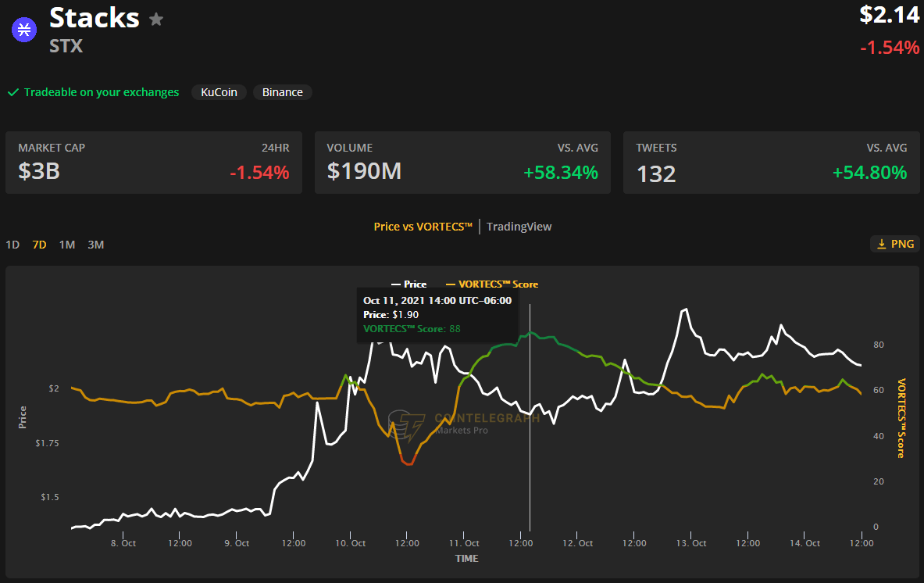This screenshot has height=583, width=924.
Task: Click the green tradeable checkmark icon
Action: [12, 92]
